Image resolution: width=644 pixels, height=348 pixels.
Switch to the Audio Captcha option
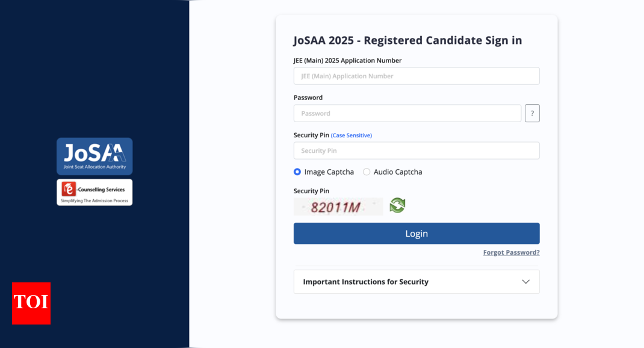pos(367,172)
